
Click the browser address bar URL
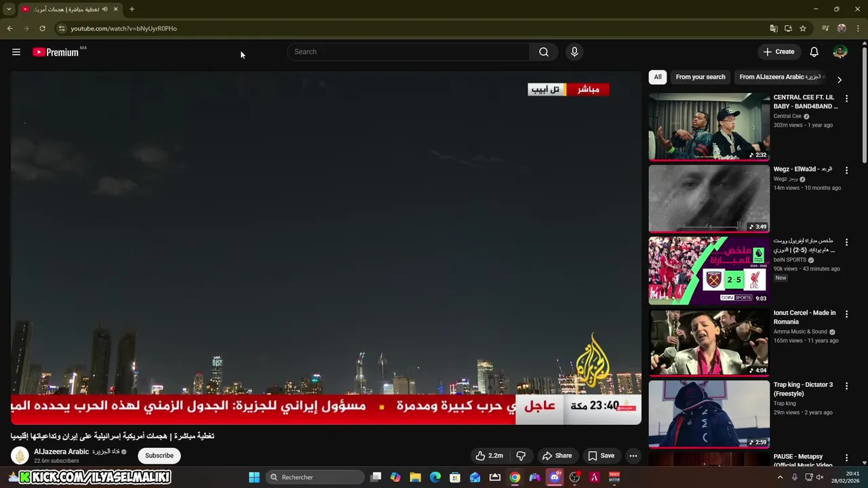coord(123,28)
